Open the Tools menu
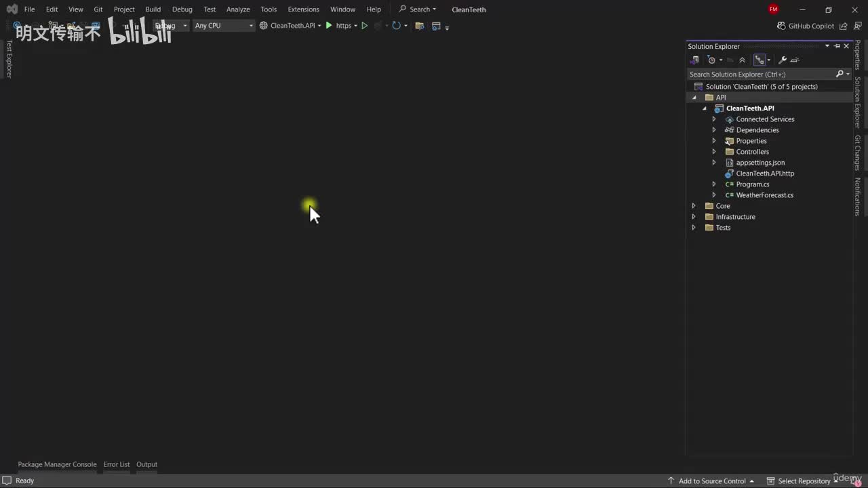 click(x=269, y=9)
